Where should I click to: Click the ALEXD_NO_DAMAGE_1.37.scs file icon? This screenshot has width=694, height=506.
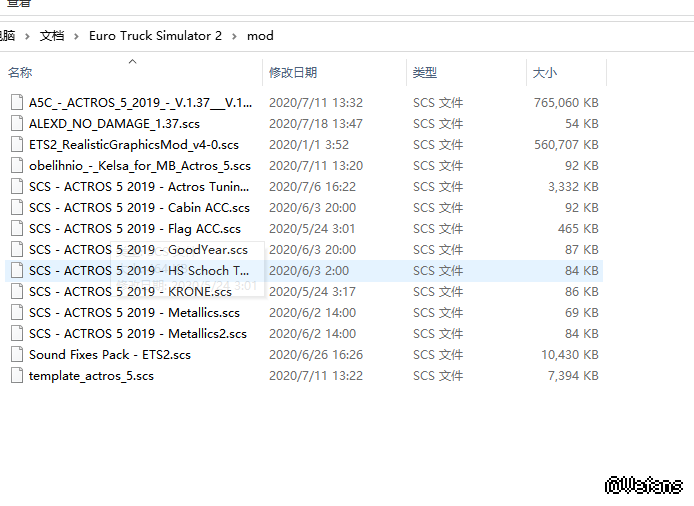[17, 124]
